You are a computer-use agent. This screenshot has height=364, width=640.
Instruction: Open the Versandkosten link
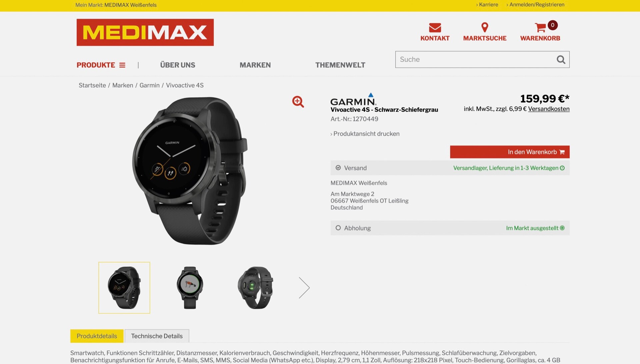(x=549, y=109)
